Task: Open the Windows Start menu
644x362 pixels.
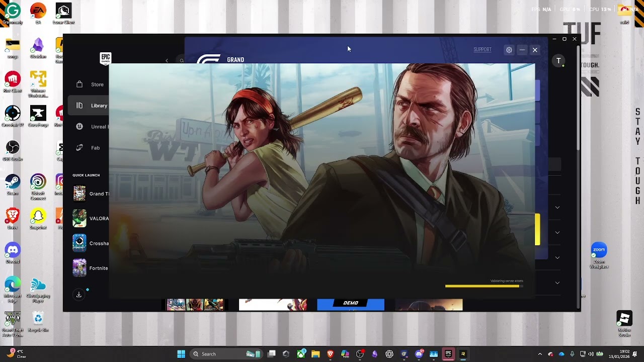Action: tap(181, 354)
